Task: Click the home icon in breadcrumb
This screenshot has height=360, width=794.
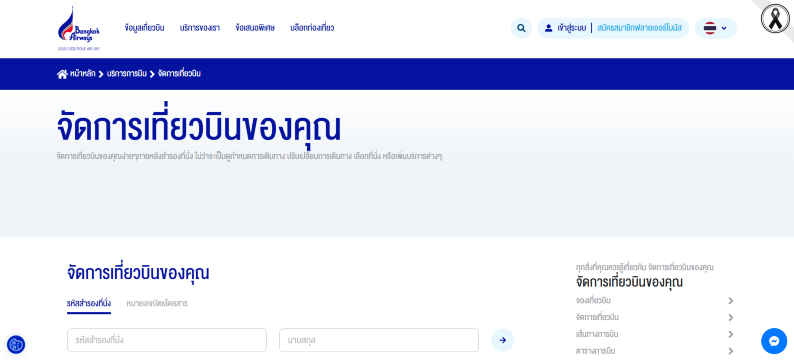Action: [62, 74]
